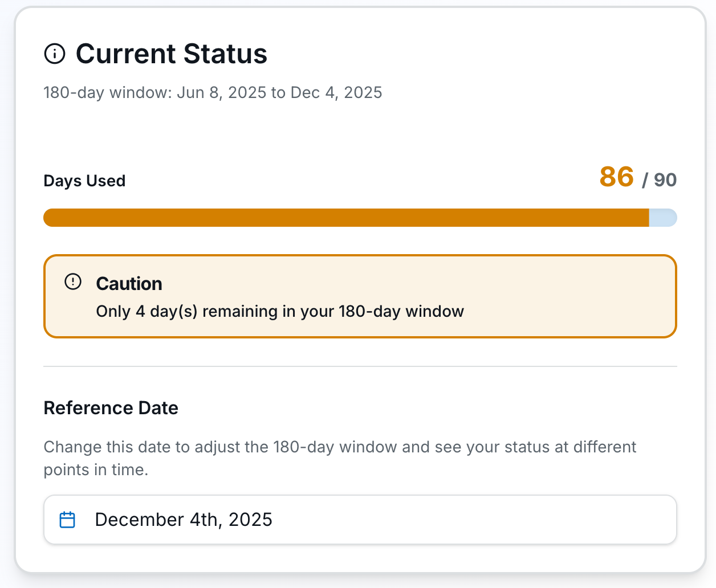Open the date chooser to change reference date
Viewport: 716px width, 588px height.
360,519
